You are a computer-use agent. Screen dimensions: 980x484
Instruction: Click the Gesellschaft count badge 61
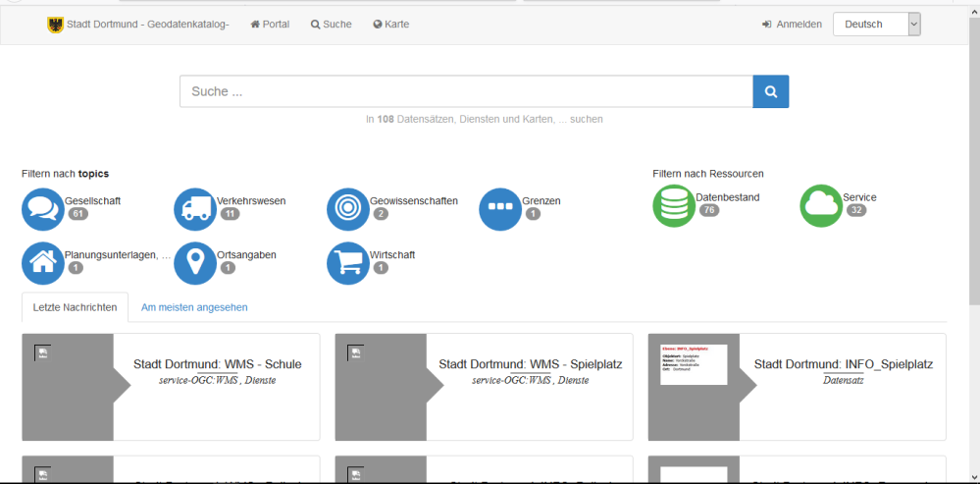point(77,214)
